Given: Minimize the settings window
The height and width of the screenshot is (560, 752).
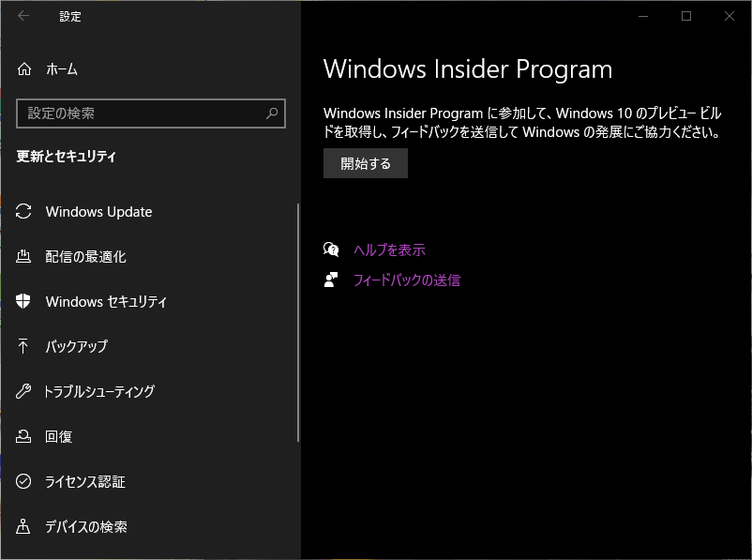Looking at the screenshot, I should [643, 16].
